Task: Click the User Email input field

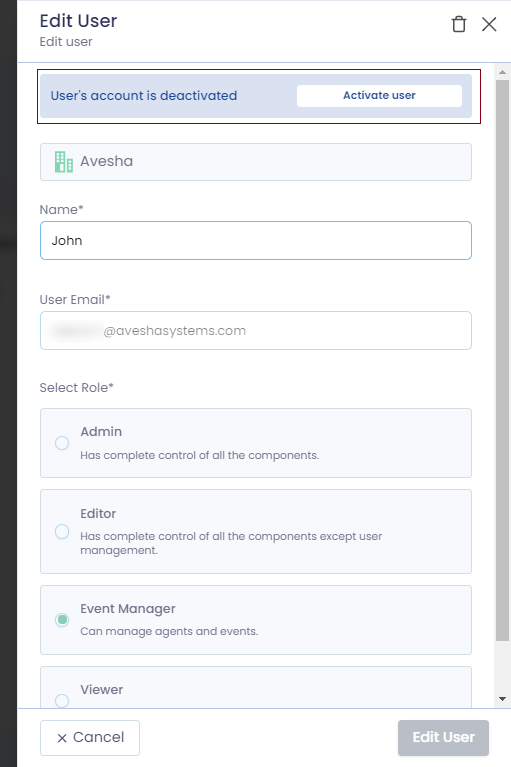Action: (256, 331)
